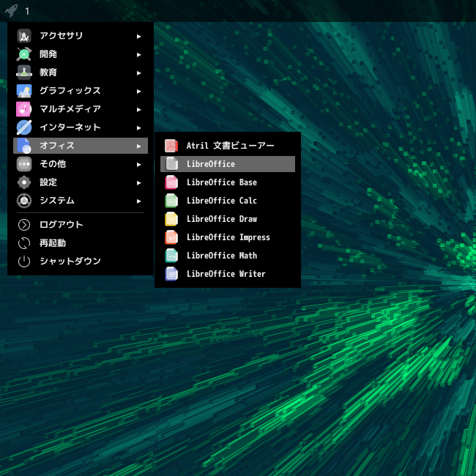Launch LibreOffice Calc
The height and width of the screenshot is (476, 476).
tap(228, 201)
